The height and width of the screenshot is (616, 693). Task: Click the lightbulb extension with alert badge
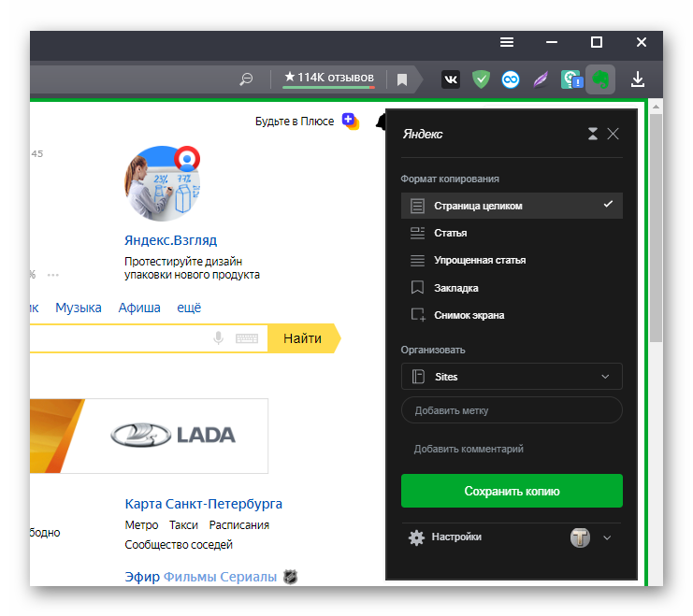pos(571,79)
